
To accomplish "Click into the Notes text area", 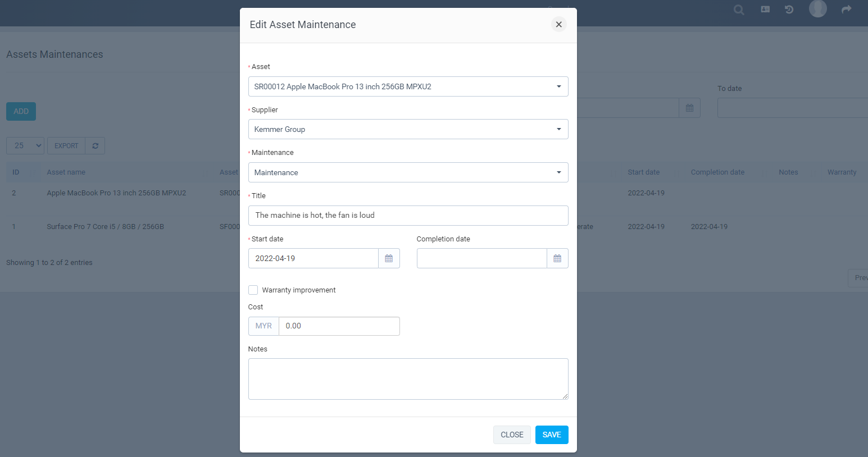I will click(x=408, y=379).
